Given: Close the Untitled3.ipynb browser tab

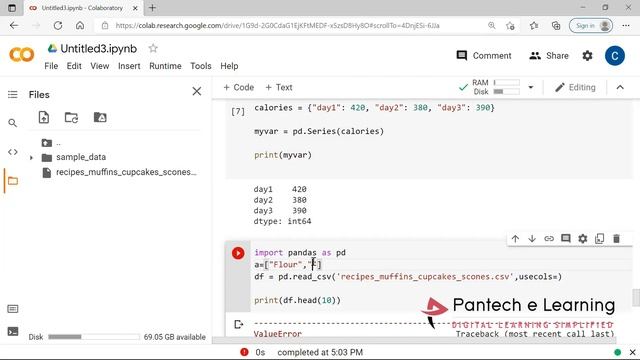Looking at the screenshot, I should 135,8.
